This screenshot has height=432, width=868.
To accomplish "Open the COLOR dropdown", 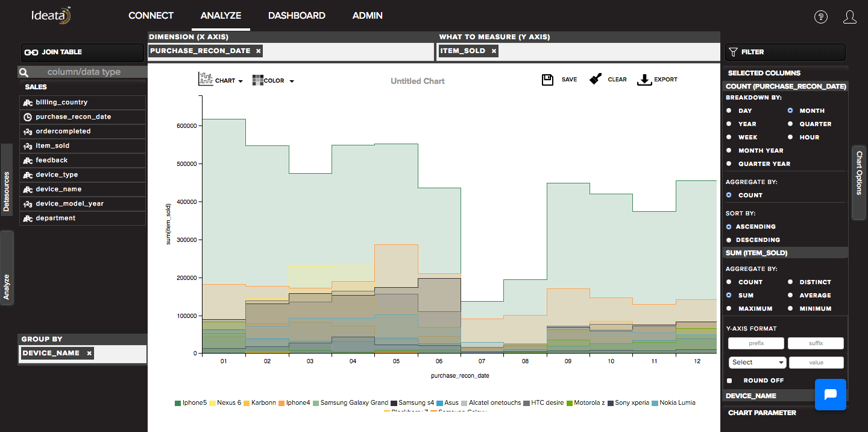I will point(274,81).
